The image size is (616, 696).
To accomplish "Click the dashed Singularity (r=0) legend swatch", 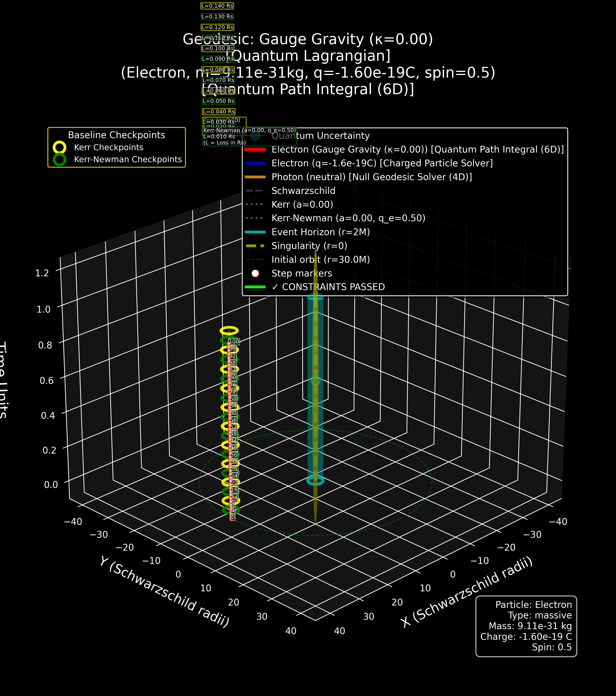I will (x=255, y=246).
